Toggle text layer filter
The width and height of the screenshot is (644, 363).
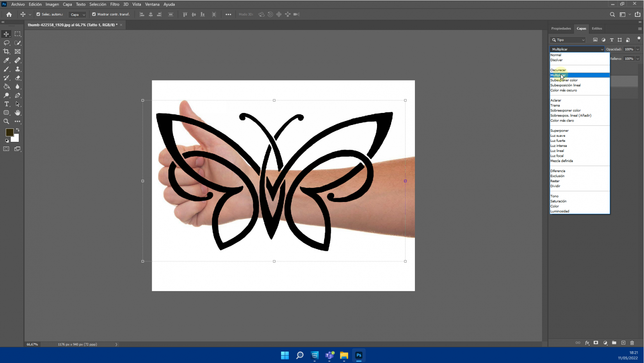pyautogui.click(x=612, y=40)
